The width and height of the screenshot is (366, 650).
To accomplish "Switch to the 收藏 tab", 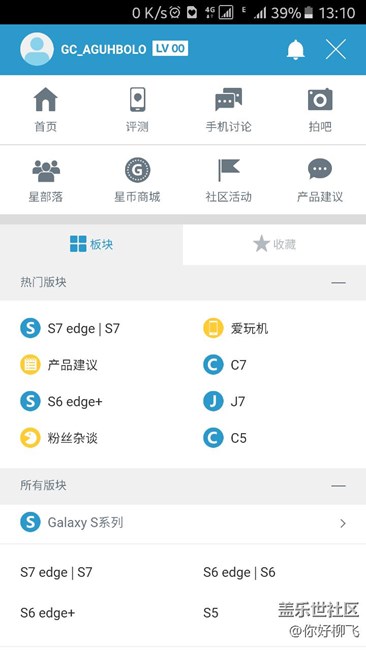I will coord(274,244).
